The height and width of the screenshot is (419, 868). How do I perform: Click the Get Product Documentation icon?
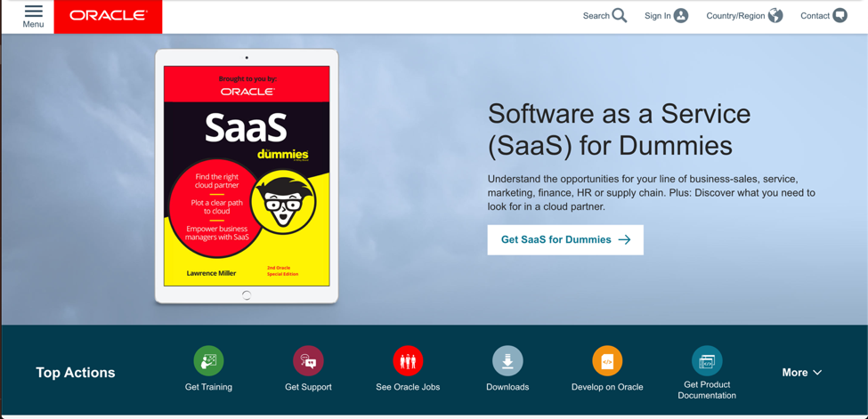point(707,361)
